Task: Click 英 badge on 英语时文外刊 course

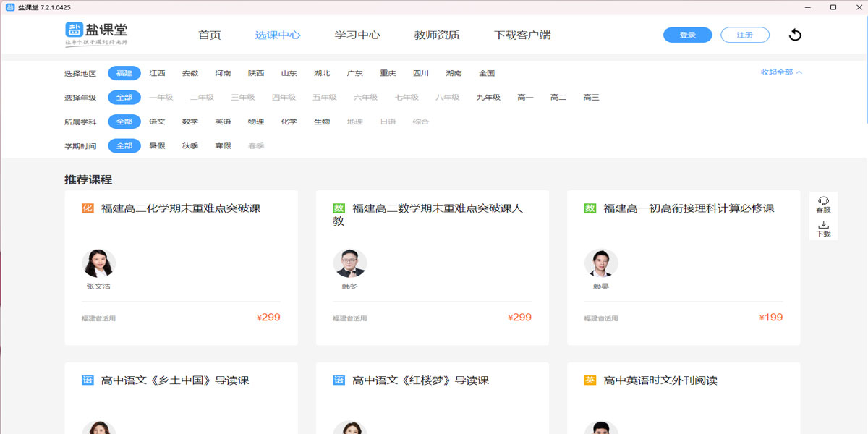Action: pos(590,380)
